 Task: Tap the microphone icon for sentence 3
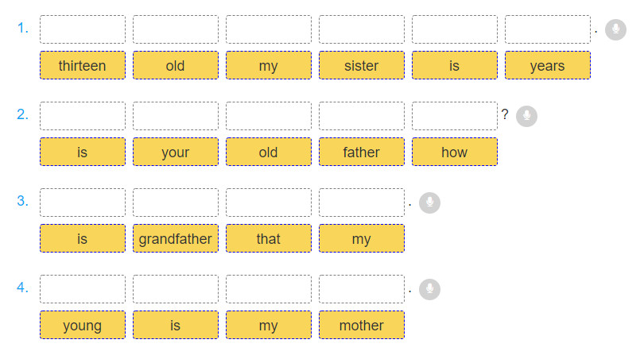coord(429,203)
